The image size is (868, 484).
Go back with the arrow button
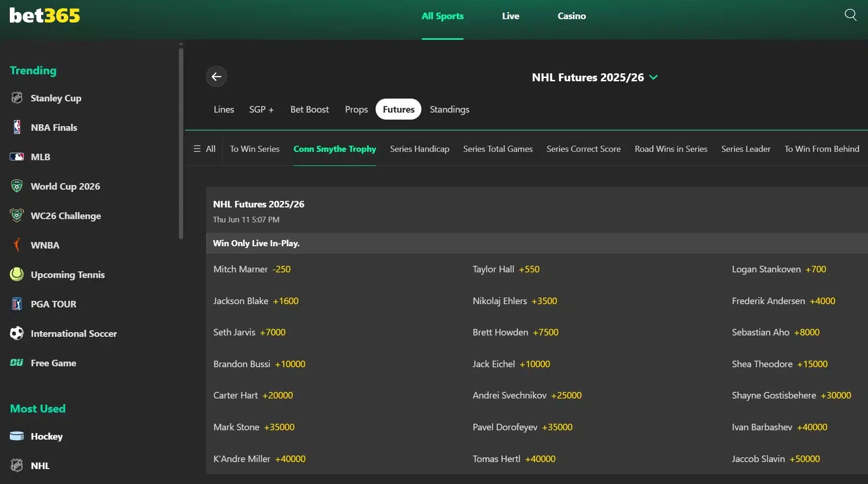click(216, 77)
